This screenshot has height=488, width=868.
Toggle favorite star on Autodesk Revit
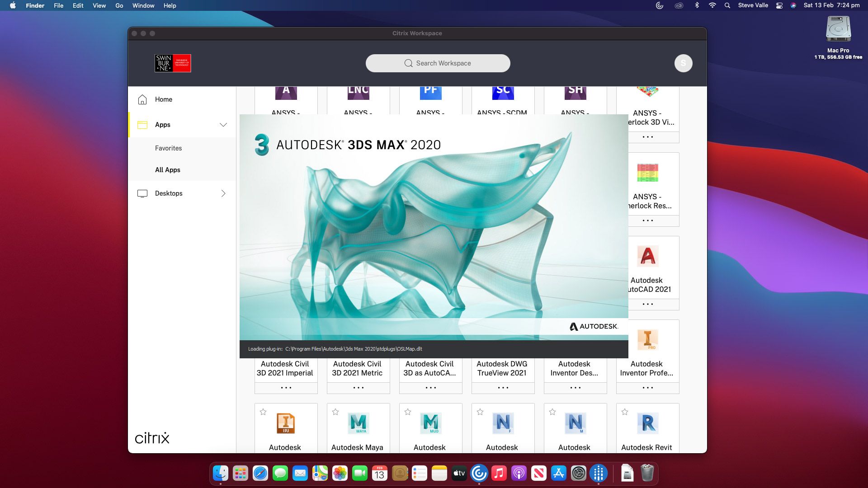pos(625,412)
